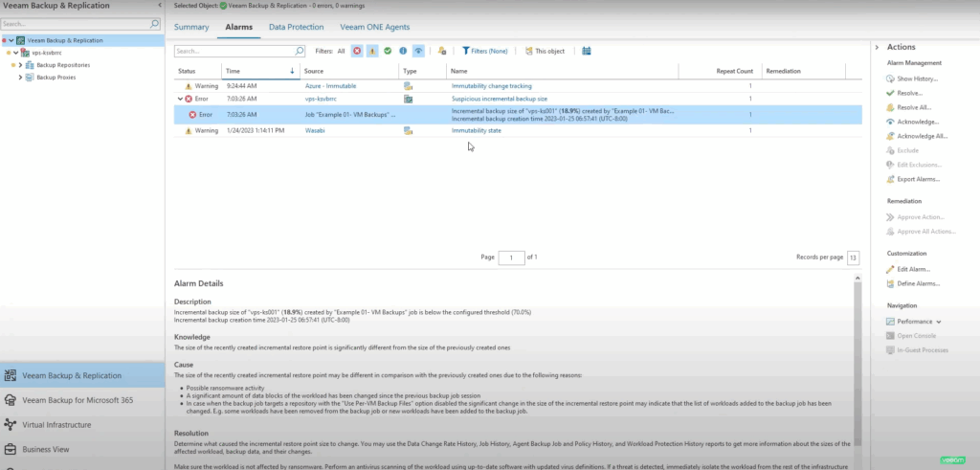Viewport: 980px width, 470px height.
Task: Collapse the vps-ksvbrrc error alarm row
Action: click(x=180, y=99)
